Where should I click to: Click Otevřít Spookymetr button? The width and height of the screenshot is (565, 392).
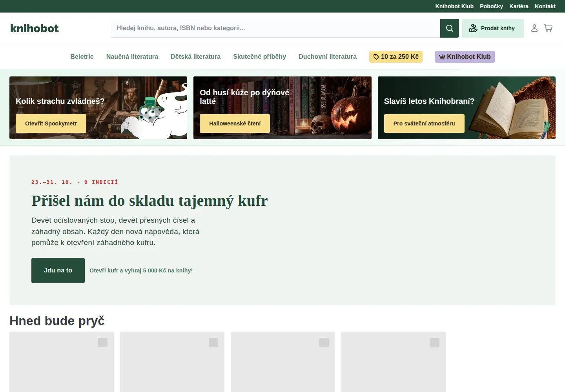click(x=51, y=123)
